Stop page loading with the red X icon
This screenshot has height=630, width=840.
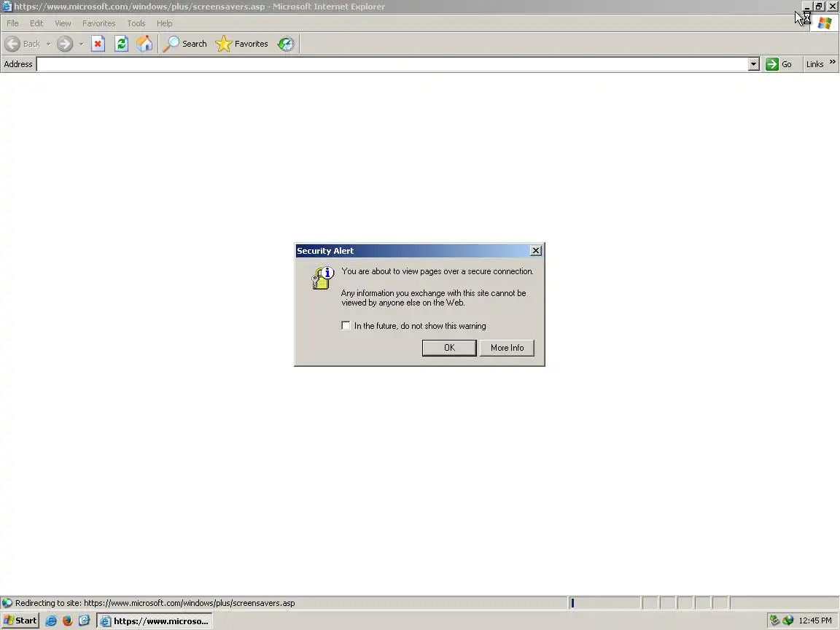click(98, 44)
